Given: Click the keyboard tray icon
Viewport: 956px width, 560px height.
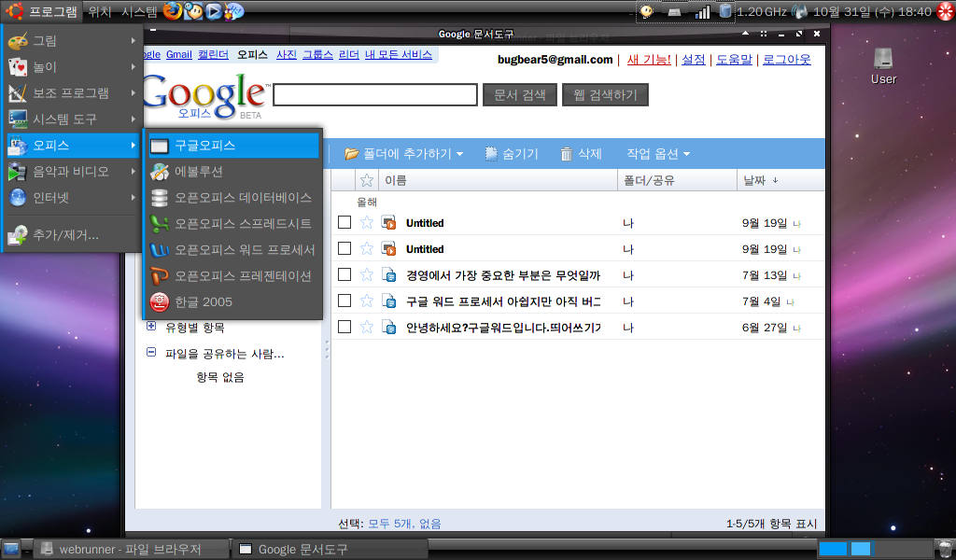Looking at the screenshot, I should coord(674,11).
